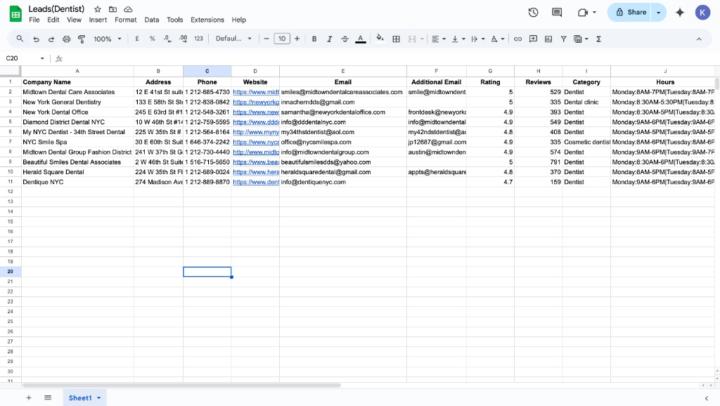Decrease decimal places
Image resolution: width=720 pixels, height=406 pixels.
[x=168, y=39]
